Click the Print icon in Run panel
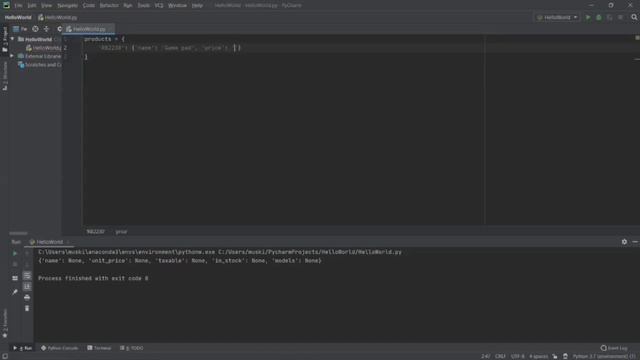Viewport: 640px width, 360px height. 27,298
